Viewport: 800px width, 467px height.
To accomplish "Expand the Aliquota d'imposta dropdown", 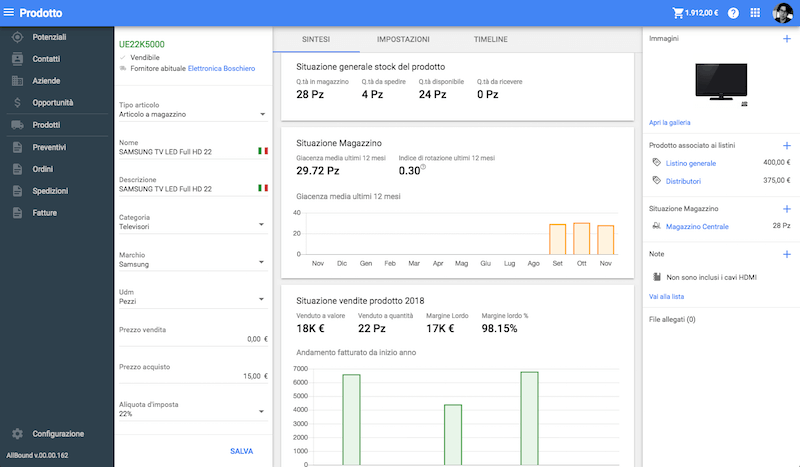I will point(262,412).
